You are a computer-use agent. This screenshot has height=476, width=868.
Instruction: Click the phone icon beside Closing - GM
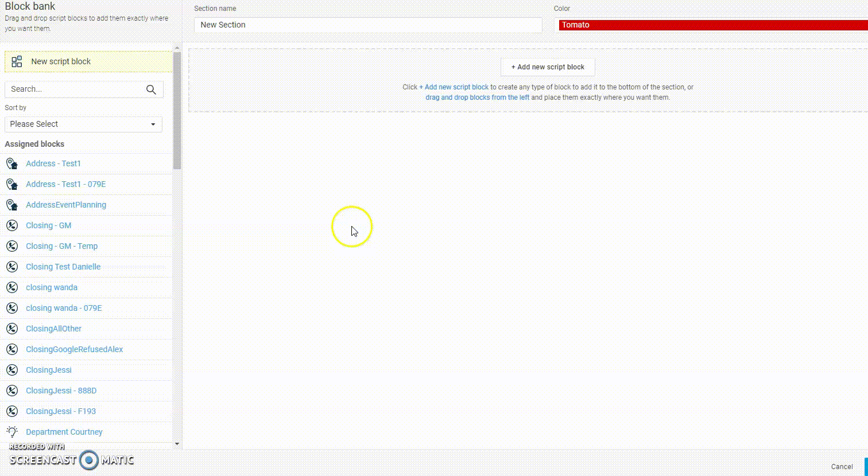click(11, 226)
